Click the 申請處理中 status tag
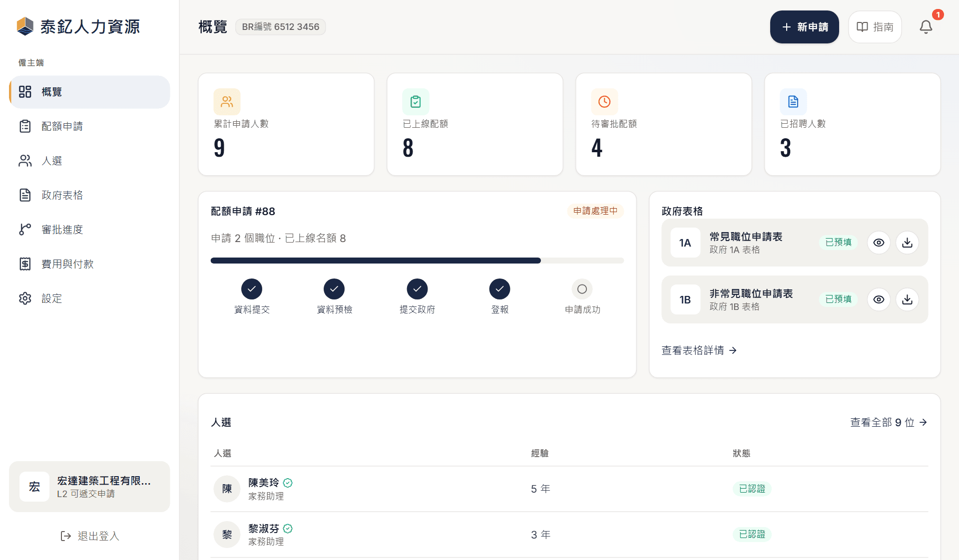This screenshot has height=560, width=959. click(595, 211)
